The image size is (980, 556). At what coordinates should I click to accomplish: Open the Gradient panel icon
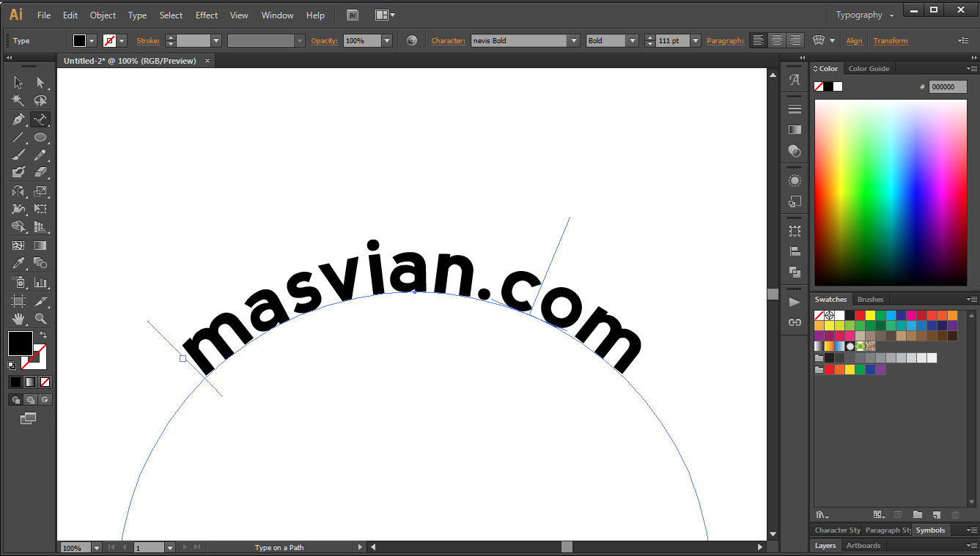[795, 130]
